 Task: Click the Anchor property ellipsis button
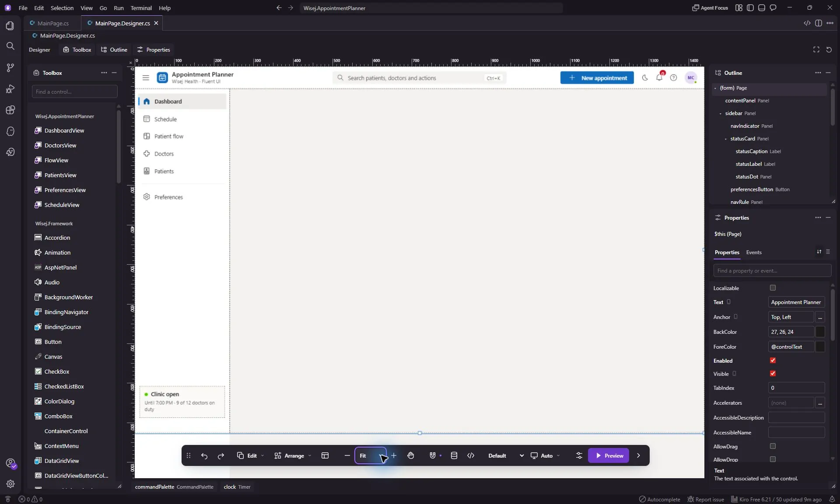(x=820, y=317)
